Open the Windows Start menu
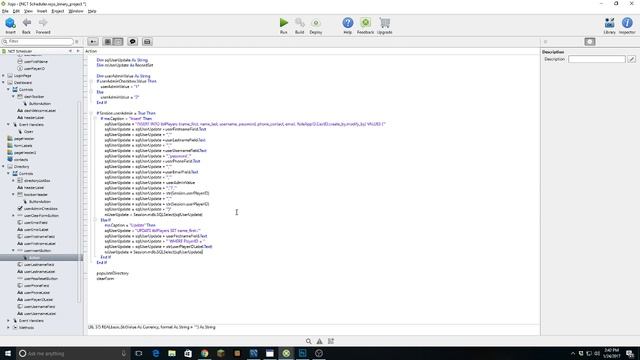 point(8,353)
